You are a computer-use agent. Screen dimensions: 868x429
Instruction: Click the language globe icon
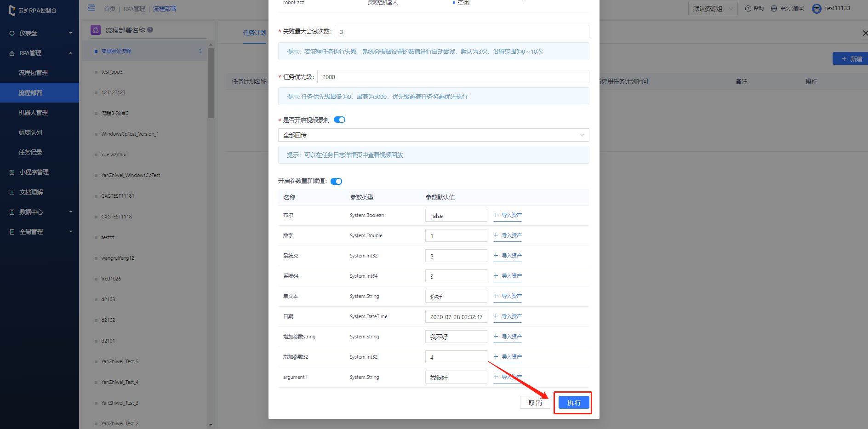tap(774, 8)
